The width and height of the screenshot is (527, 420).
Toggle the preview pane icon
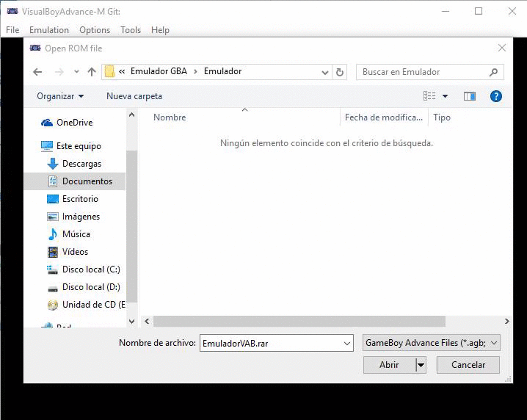[470, 96]
